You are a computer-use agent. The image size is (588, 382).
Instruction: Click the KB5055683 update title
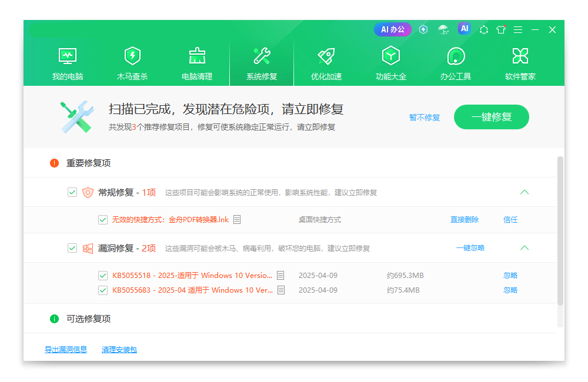point(193,290)
